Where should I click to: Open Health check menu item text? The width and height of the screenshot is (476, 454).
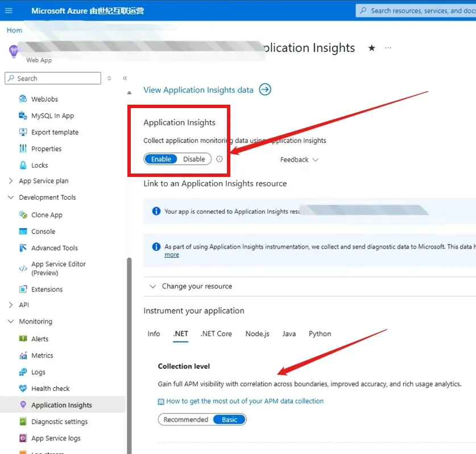pos(51,389)
